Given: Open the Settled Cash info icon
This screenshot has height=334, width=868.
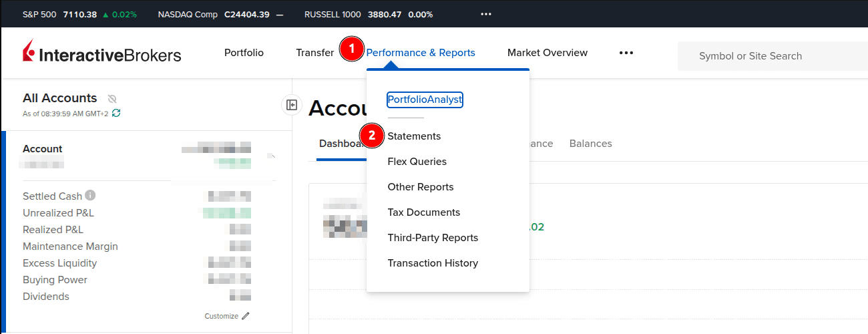Looking at the screenshot, I should click(90, 196).
